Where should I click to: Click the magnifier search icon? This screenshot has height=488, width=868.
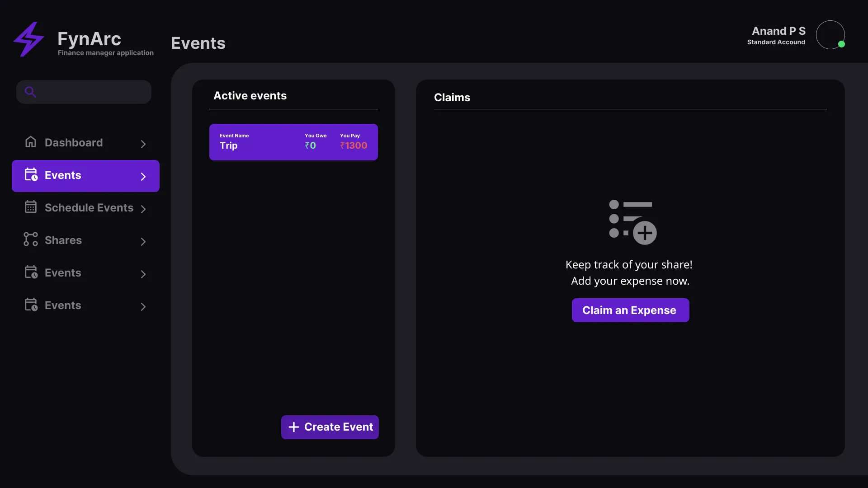pos(30,92)
